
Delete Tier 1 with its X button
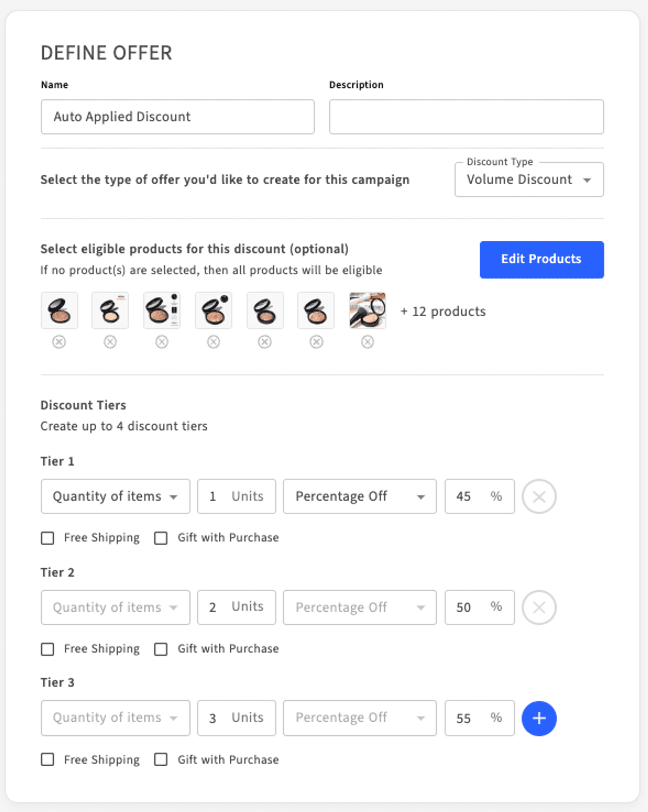tap(539, 496)
